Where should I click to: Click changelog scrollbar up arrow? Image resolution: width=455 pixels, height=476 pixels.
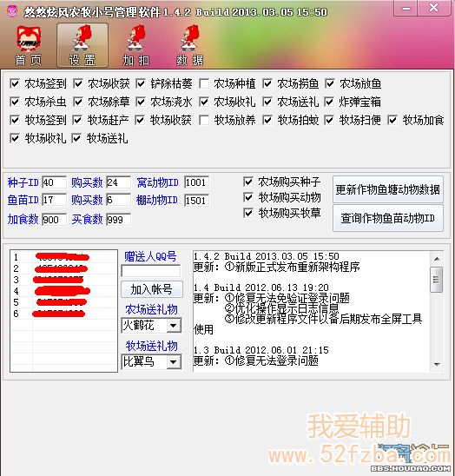click(437, 259)
